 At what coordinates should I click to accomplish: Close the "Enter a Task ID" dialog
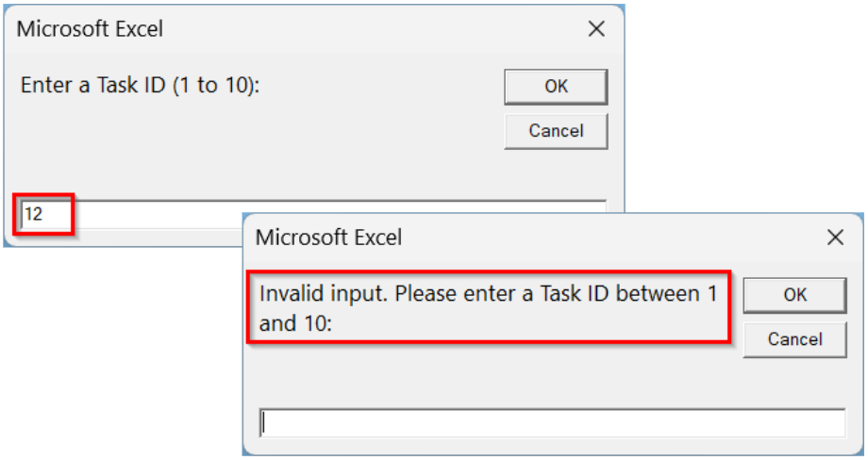click(596, 29)
